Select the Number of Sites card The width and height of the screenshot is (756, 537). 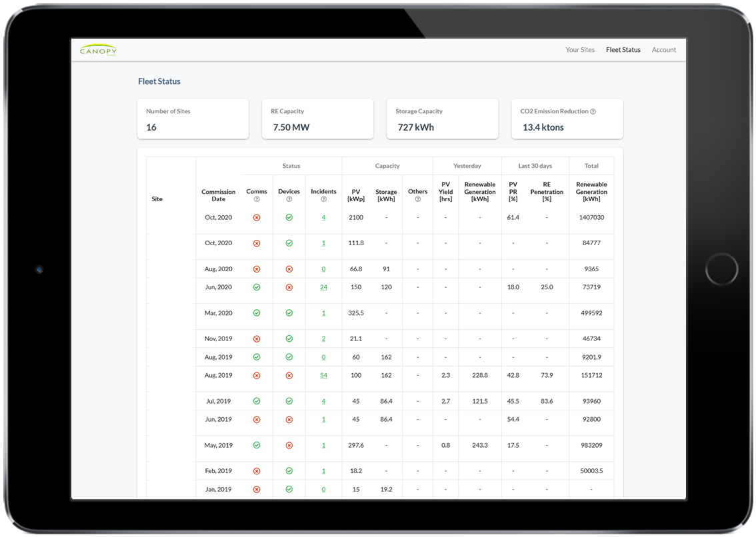[193, 119]
